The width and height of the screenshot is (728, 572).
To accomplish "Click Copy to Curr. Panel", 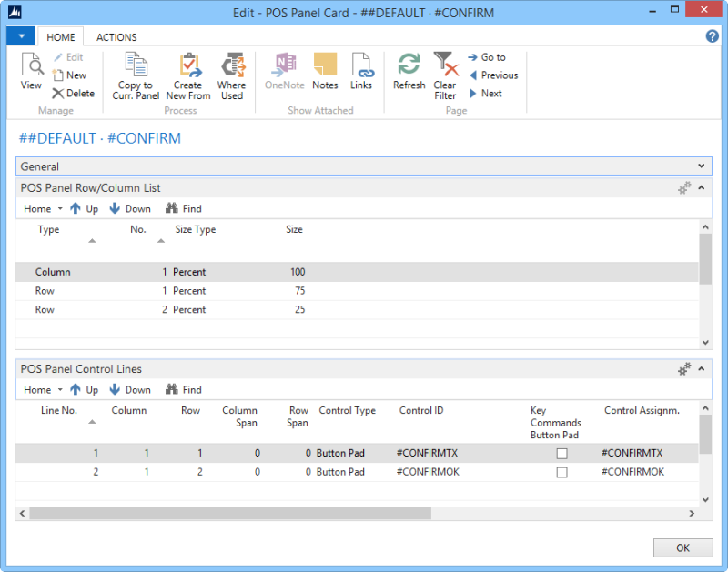I will click(x=136, y=76).
